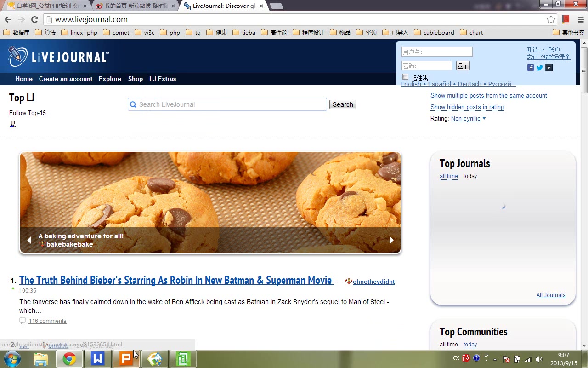
Task: Open the 其他书签 bookmarks folder
Action: (568, 32)
